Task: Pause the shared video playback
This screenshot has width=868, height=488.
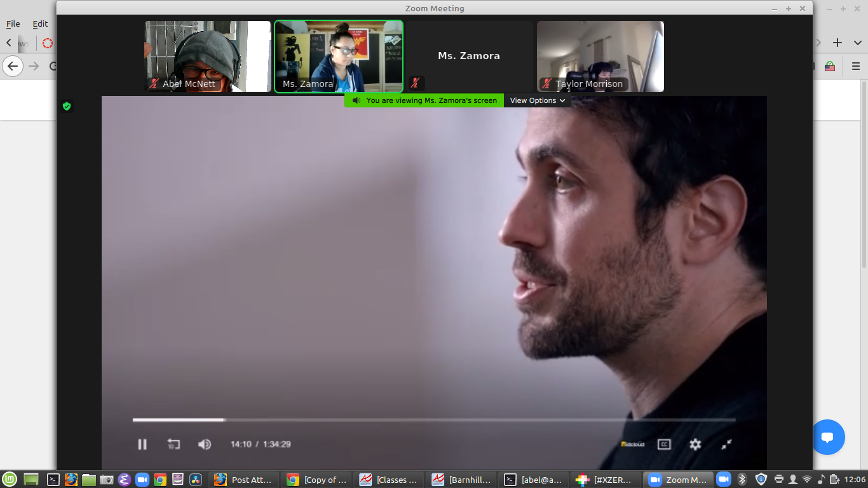Action: pos(142,444)
